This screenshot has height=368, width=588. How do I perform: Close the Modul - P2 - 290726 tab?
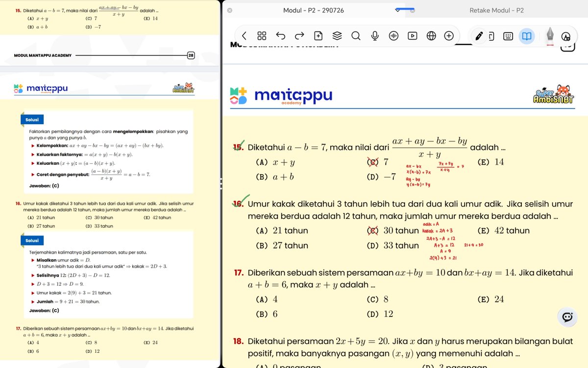[x=230, y=10]
